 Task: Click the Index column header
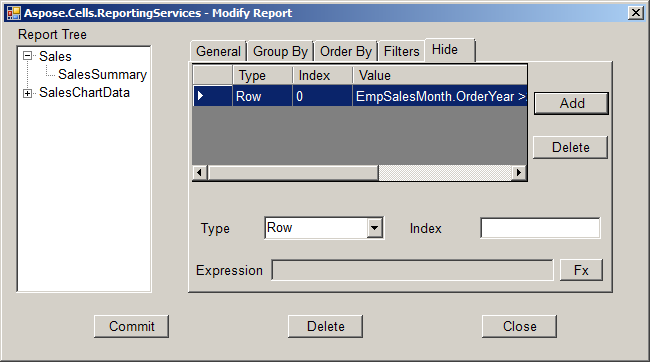click(323, 75)
